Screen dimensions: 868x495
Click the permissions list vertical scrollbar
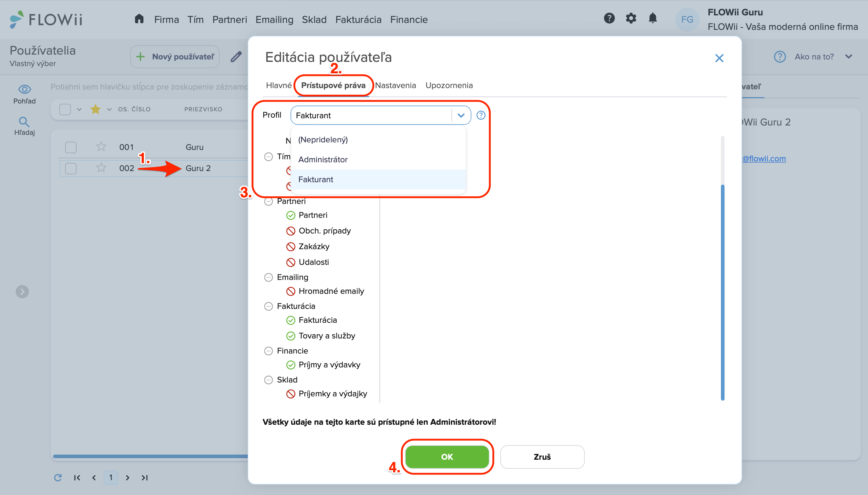(x=723, y=292)
